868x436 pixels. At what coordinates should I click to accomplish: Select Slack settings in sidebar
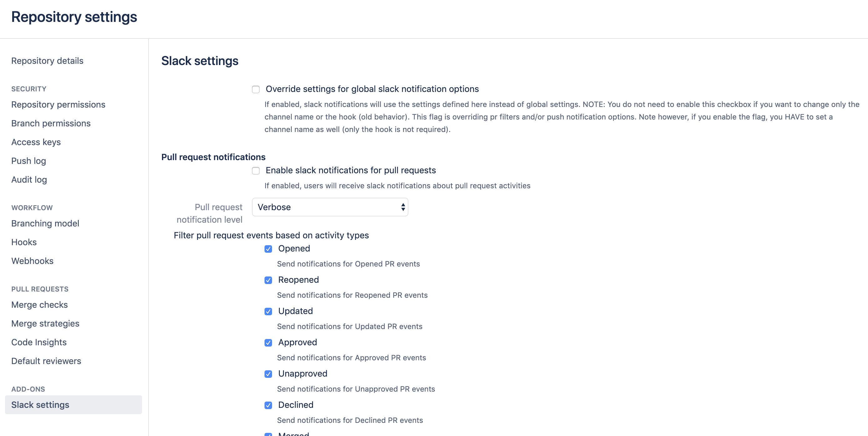(x=40, y=405)
